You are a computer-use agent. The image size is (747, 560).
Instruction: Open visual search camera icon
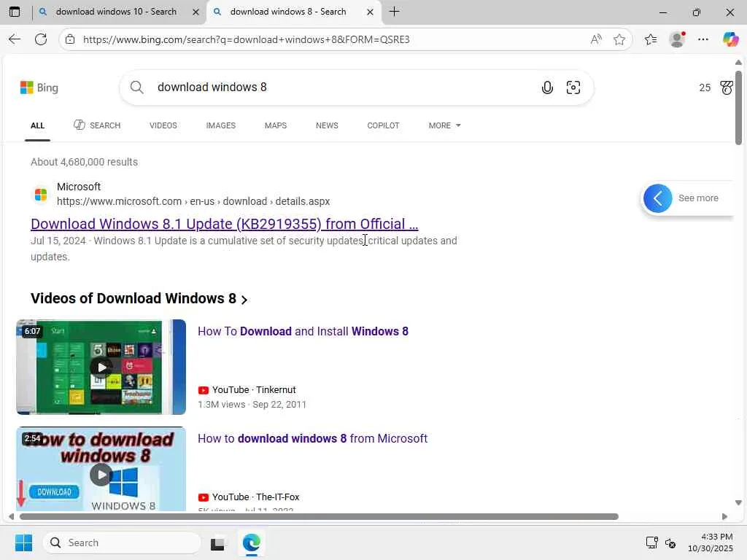(x=573, y=87)
